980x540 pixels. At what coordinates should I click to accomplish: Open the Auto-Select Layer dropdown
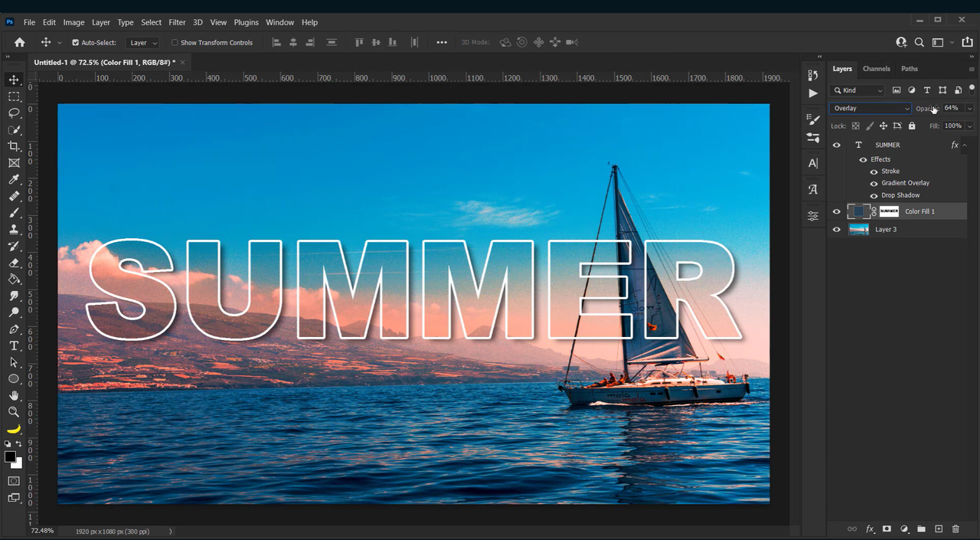[143, 43]
